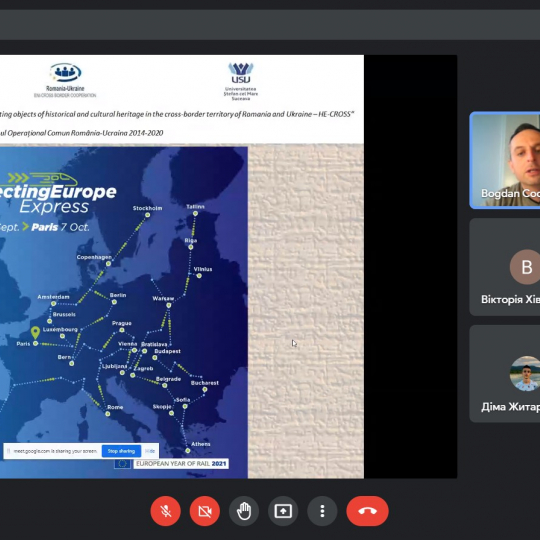Click the Paris 7 Oct. date text
The width and height of the screenshot is (540, 540).
(x=60, y=227)
